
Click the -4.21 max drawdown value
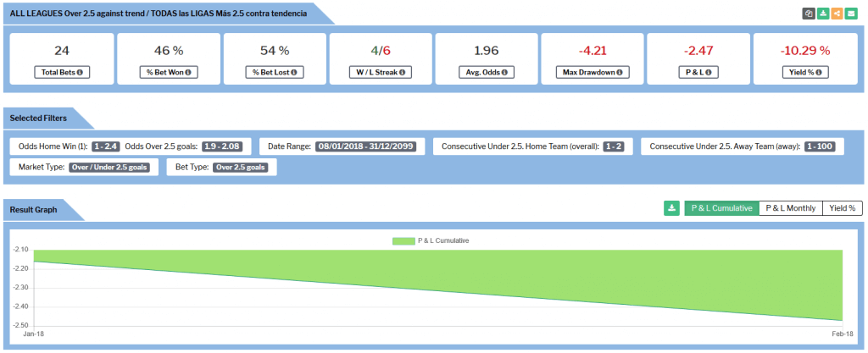[x=593, y=51]
